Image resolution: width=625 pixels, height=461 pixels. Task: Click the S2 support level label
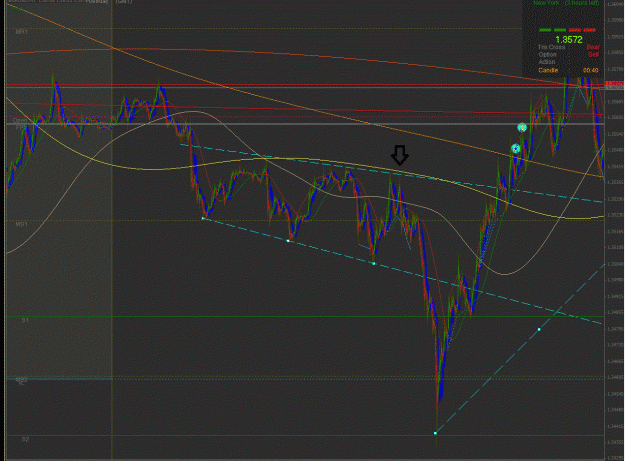point(25,439)
